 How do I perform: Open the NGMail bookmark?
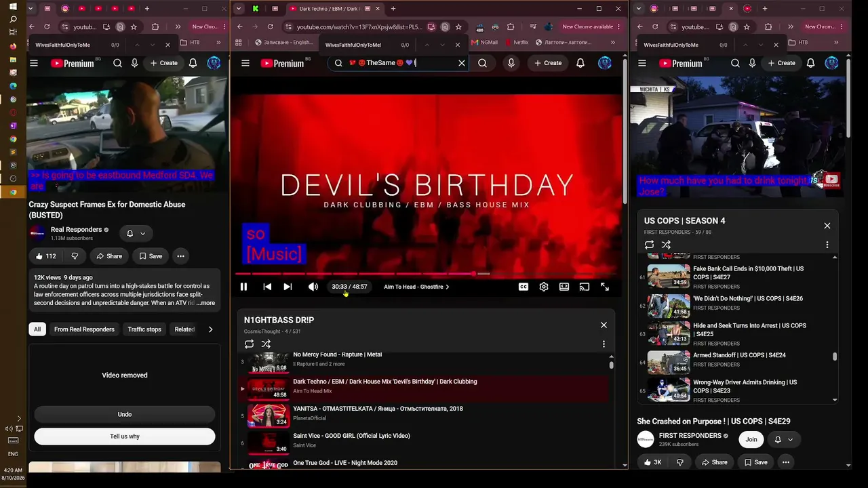(x=484, y=42)
